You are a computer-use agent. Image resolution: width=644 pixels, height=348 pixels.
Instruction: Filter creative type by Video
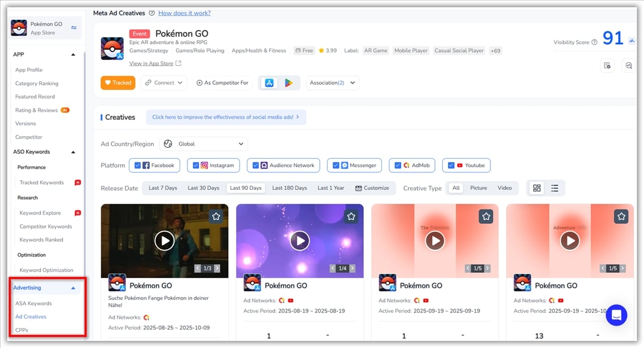pyautogui.click(x=504, y=188)
